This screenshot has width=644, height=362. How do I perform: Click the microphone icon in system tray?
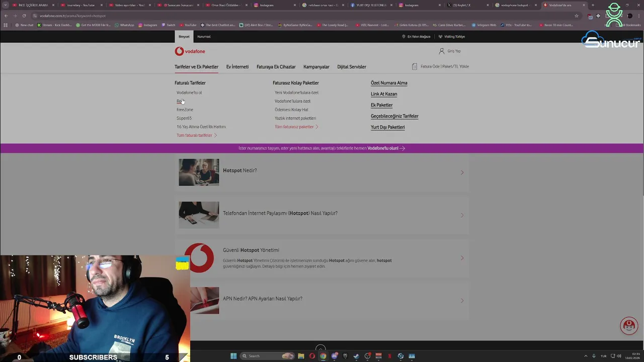point(594,356)
